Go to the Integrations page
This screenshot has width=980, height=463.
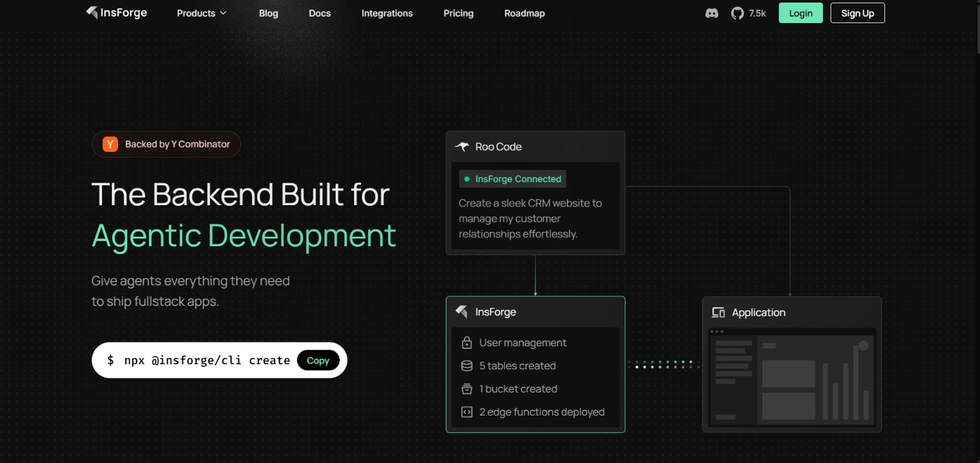387,13
